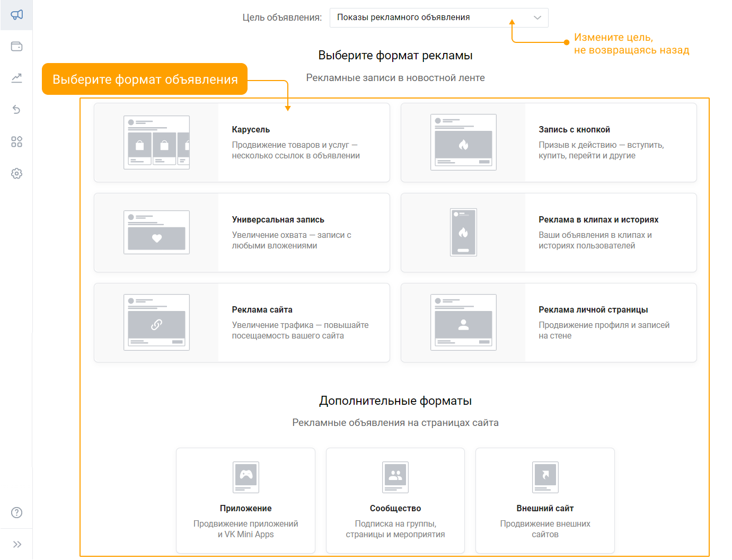The height and width of the screenshot is (560, 732).
Task: Click the carousel preview thumbnail image
Action: tap(156, 143)
